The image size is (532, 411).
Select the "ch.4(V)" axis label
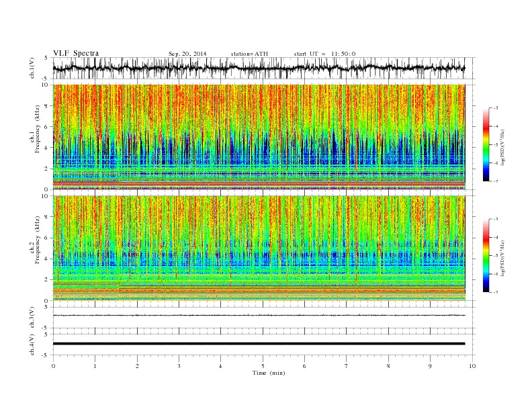pos(32,345)
